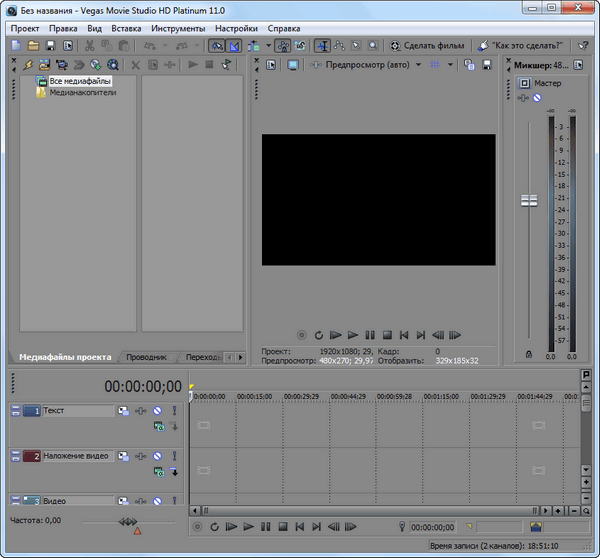Open the Инструменты menu
The height and width of the screenshot is (558, 600).
[x=178, y=29]
